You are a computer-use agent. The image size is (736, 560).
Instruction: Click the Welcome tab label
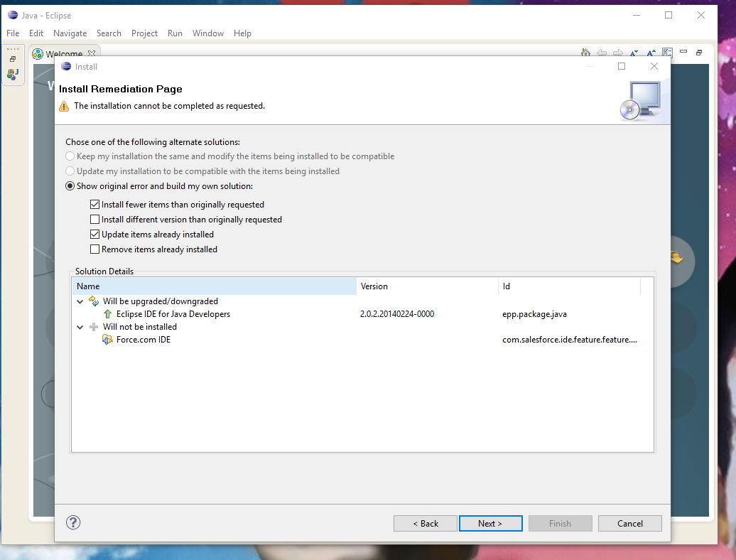(x=65, y=53)
